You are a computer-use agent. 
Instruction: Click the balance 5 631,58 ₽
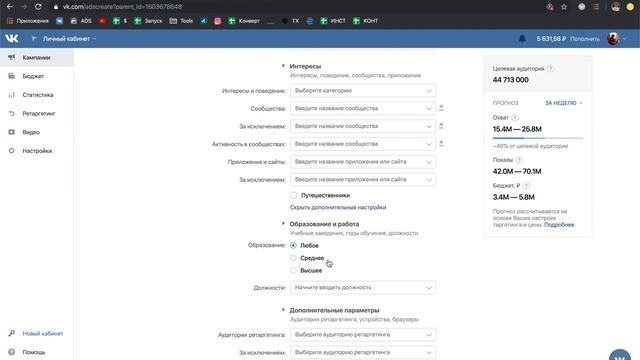click(551, 39)
